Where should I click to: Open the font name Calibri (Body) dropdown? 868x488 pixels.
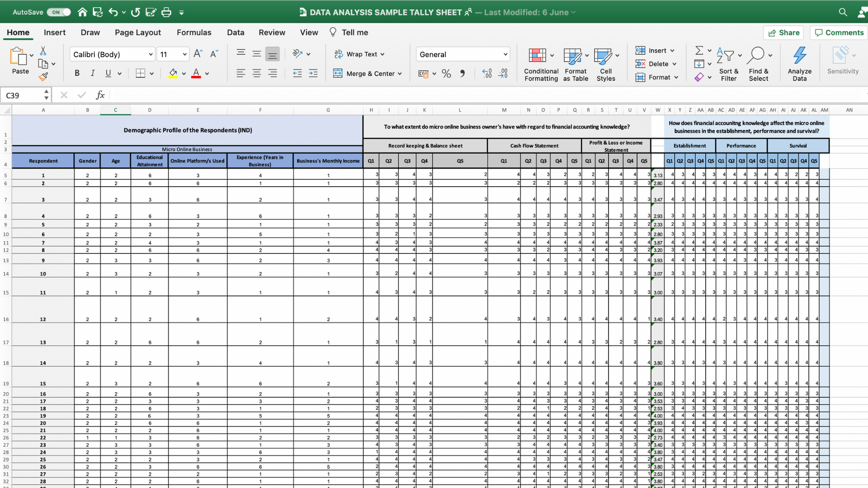pos(151,54)
